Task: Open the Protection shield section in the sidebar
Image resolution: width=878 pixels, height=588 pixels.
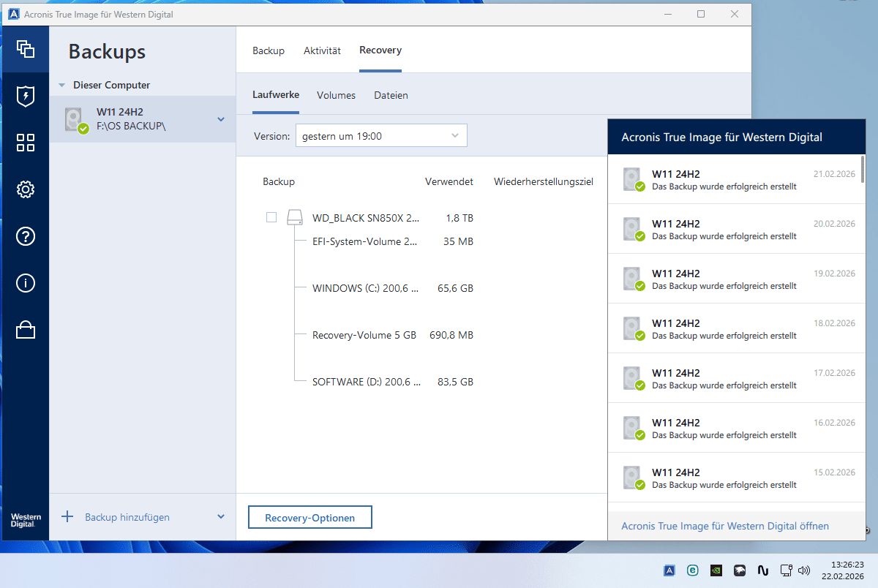Action: pos(26,96)
